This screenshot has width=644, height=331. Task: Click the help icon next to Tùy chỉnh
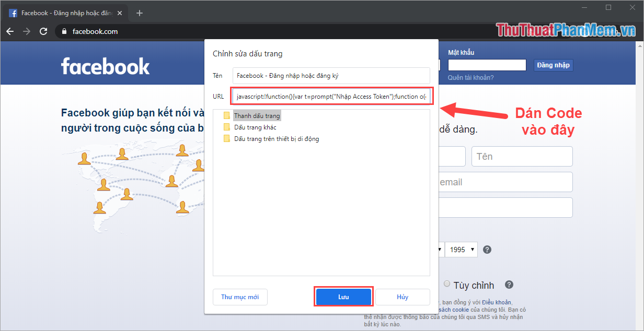pyautogui.click(x=509, y=285)
